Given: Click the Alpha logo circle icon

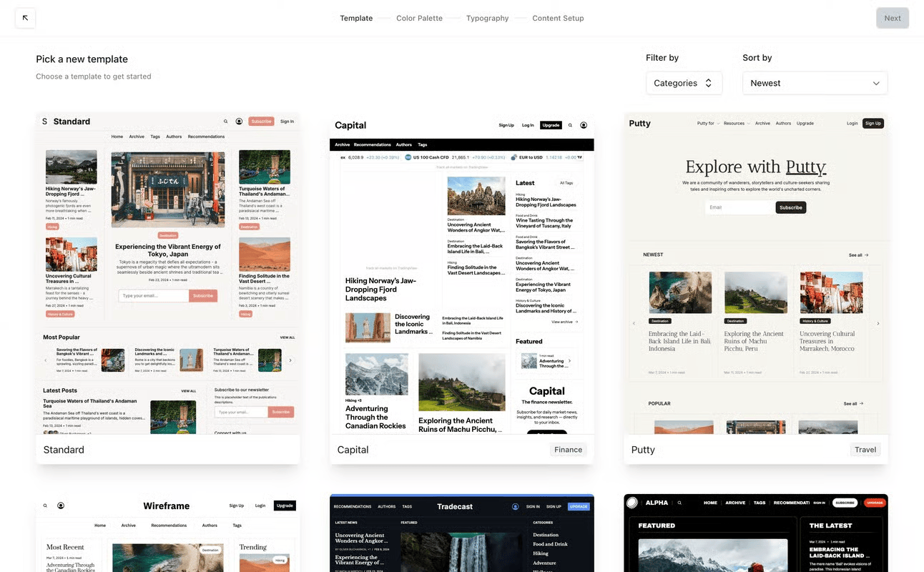Looking at the screenshot, I should [x=632, y=503].
